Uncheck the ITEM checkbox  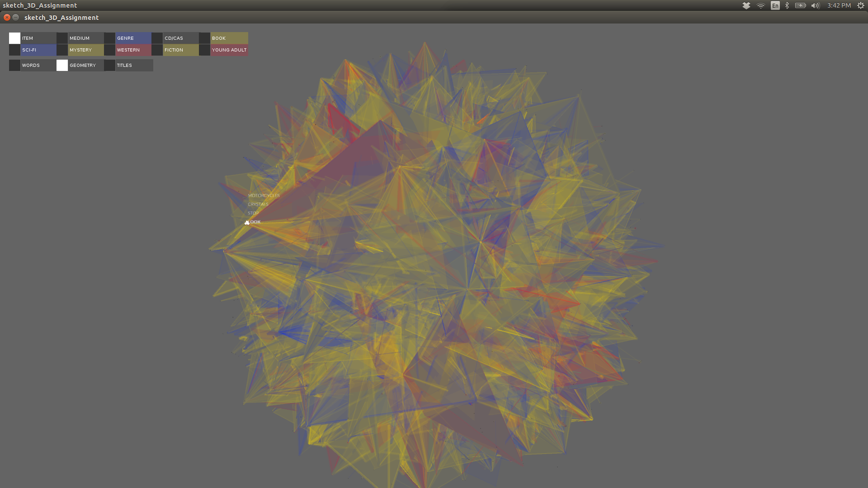point(14,38)
